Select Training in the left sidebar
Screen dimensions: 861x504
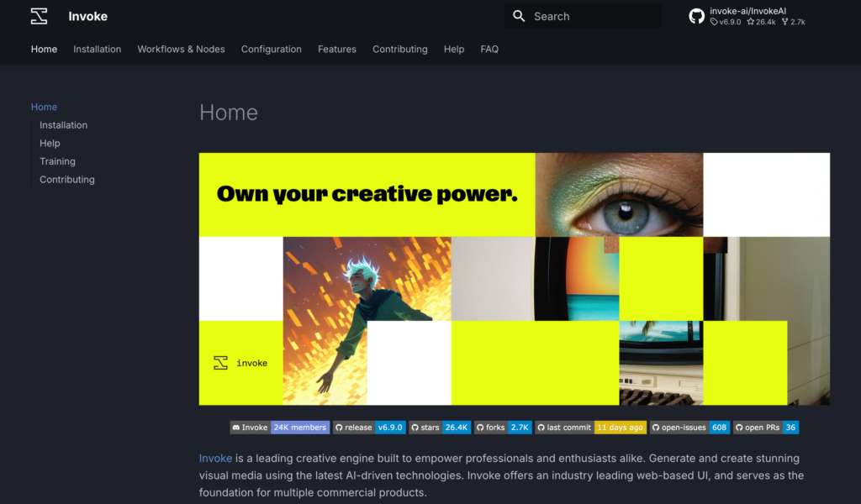(58, 161)
